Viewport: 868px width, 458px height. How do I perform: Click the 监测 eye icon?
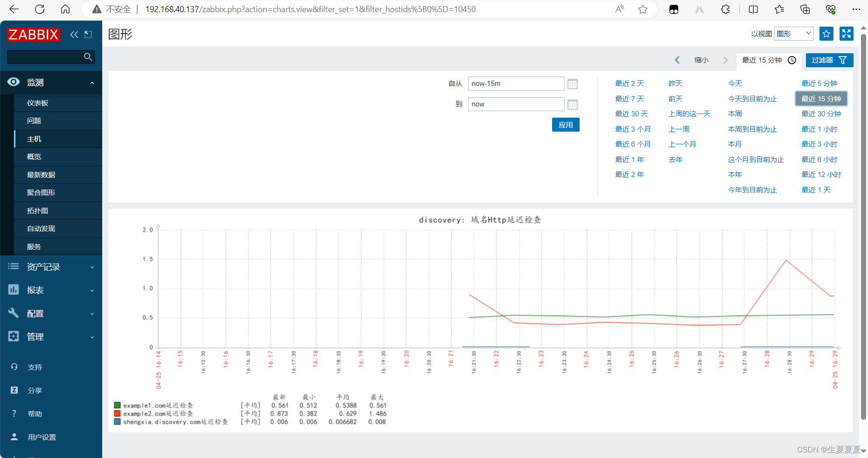[x=14, y=82]
